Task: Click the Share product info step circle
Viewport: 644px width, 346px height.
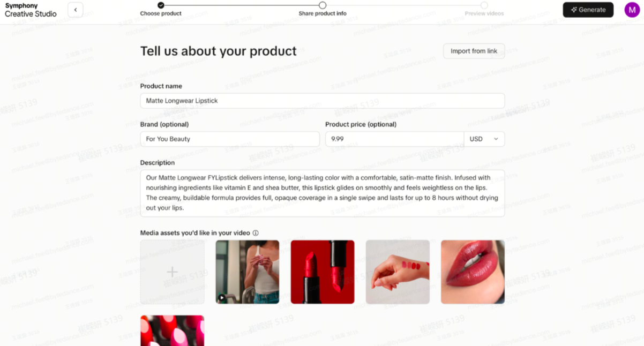Action: pyautogui.click(x=323, y=5)
